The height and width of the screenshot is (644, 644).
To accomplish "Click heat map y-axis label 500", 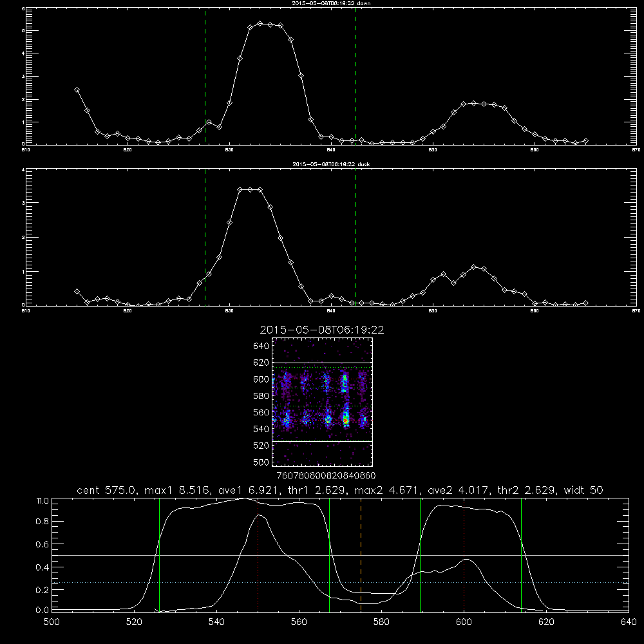I will point(261,462).
